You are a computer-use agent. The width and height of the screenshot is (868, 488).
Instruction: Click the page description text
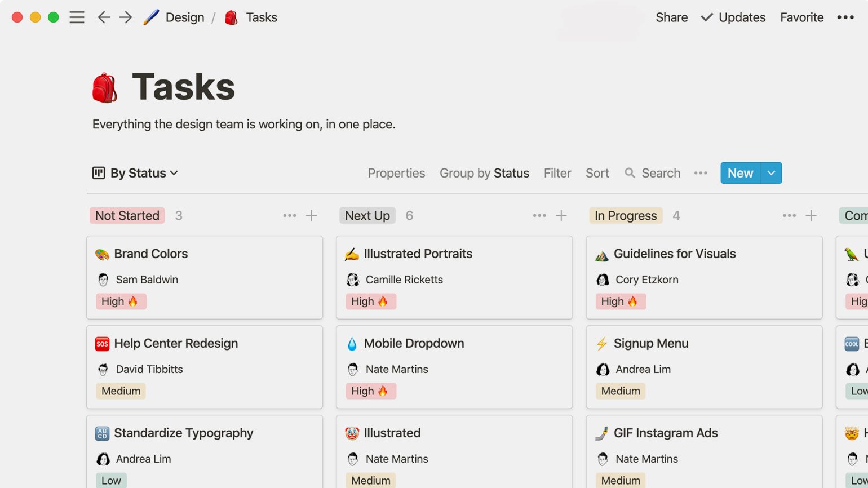click(244, 124)
